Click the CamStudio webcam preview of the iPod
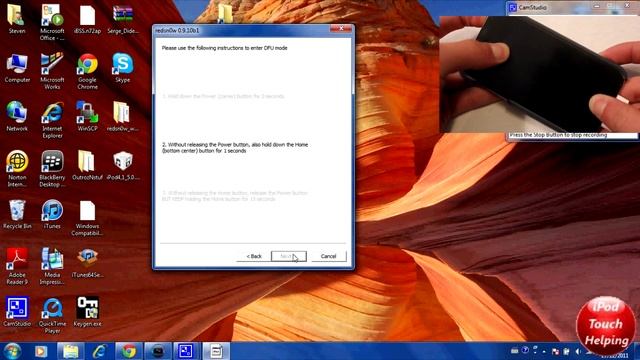This screenshot has height=360, width=640. pyautogui.click(x=540, y=74)
